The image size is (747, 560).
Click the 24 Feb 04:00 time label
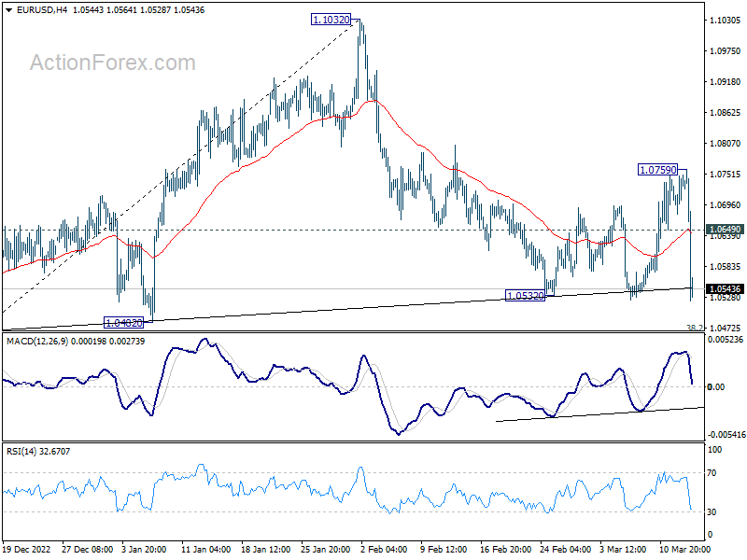[x=565, y=549]
